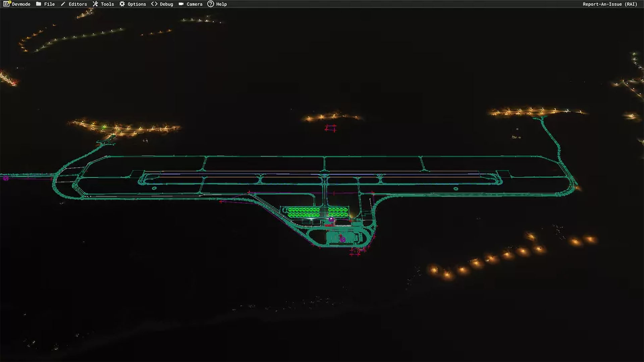
Task: Expand the Debug menu
Action: 166,4
